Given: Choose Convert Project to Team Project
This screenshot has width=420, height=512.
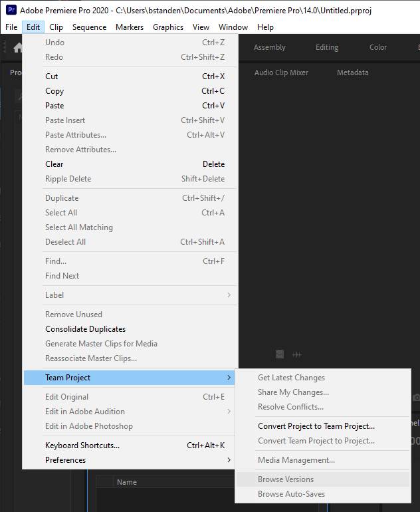Looking at the screenshot, I should 316,426.
